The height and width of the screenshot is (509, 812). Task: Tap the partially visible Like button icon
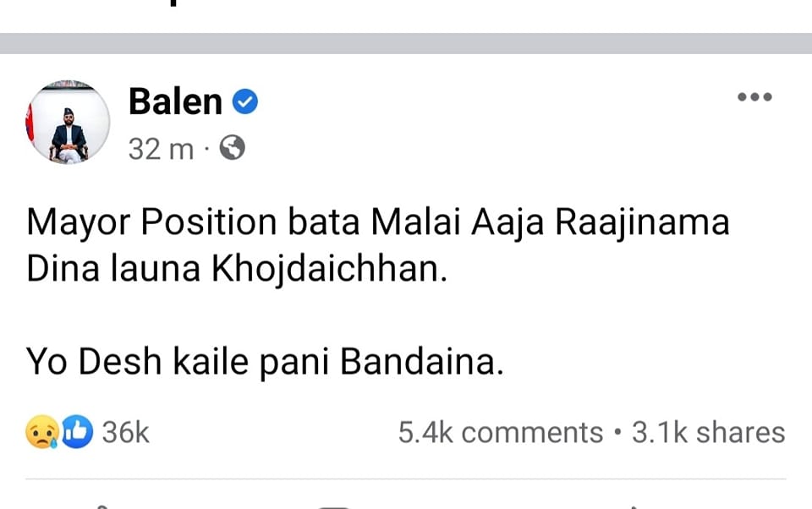(x=101, y=506)
